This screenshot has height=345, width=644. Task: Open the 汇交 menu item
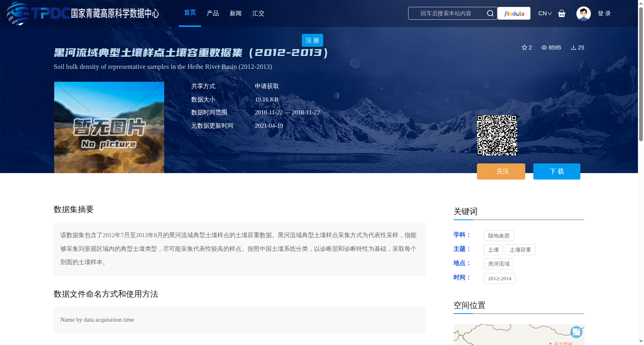258,13
